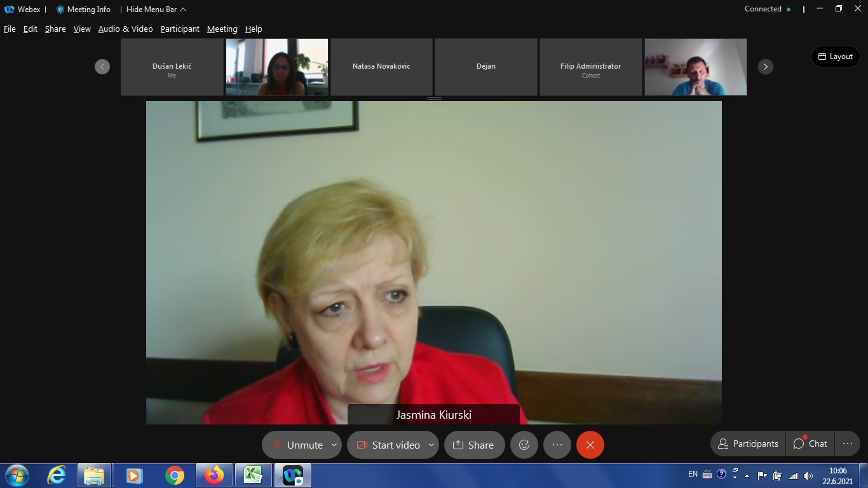This screenshot has height=488, width=868.
Task: Leave meeting with red X button
Action: coord(590,445)
